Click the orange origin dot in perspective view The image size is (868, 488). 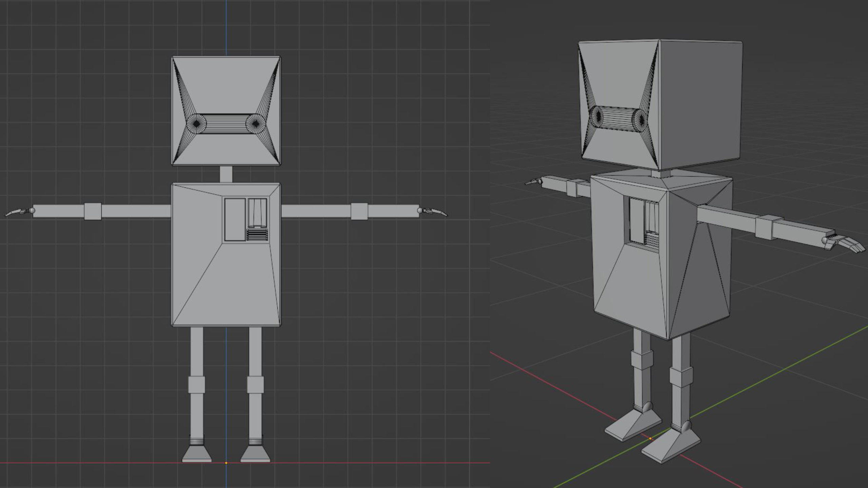[650, 439]
